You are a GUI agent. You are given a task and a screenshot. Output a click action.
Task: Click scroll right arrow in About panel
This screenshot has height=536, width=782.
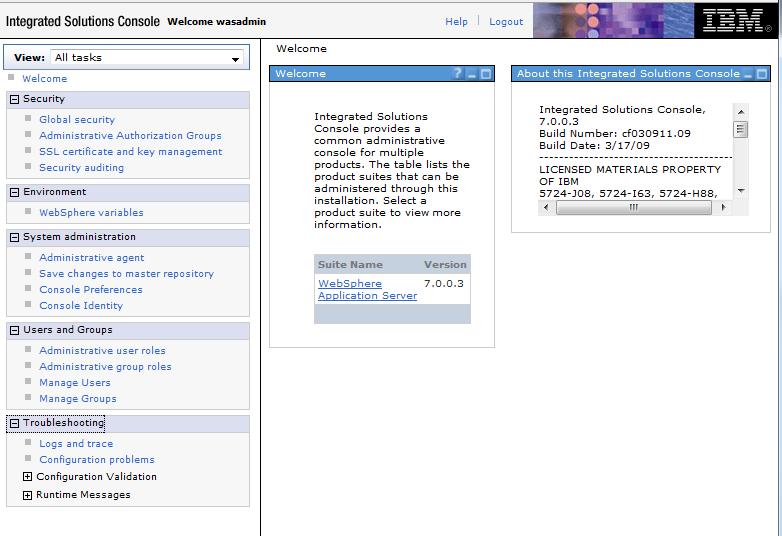click(x=724, y=207)
